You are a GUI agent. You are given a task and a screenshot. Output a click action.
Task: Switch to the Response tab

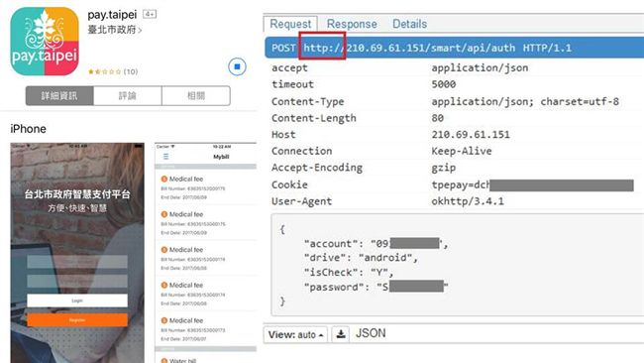pyautogui.click(x=352, y=24)
